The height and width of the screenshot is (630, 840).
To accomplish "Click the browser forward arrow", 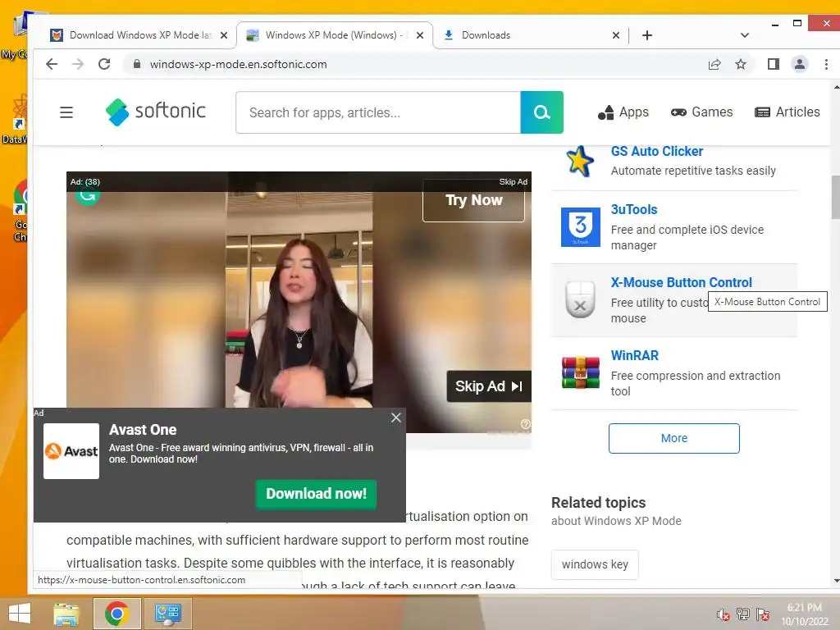I will pos(78,64).
